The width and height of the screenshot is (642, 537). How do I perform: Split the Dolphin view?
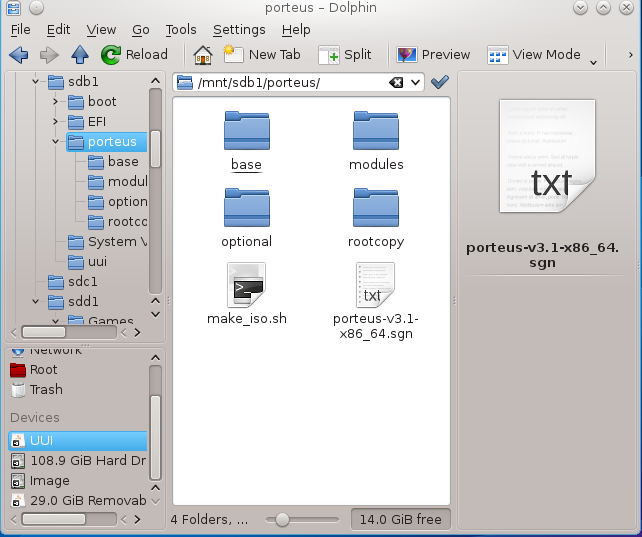pos(345,55)
